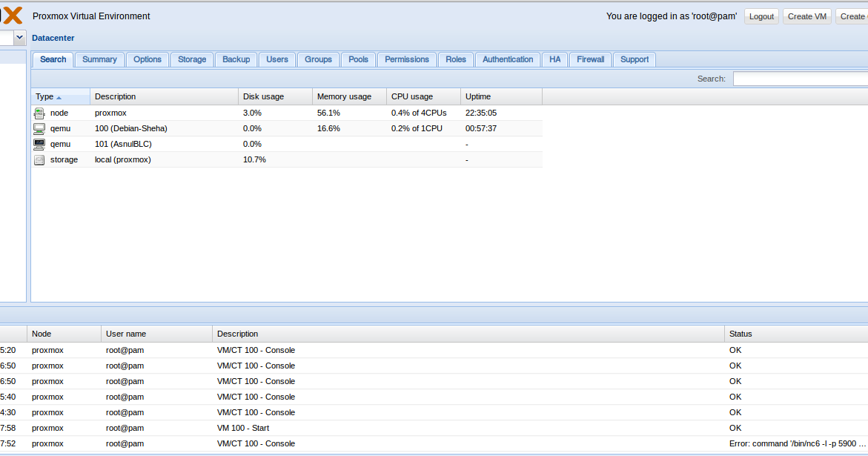Open the Firewall tab
Image resolution: width=868 pixels, height=456 pixels.
pos(589,59)
